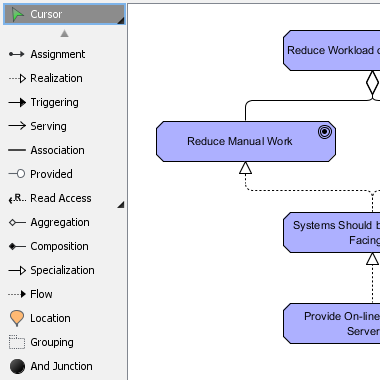Select the Assignment relationship tool
380x380 pixels.
click(x=63, y=54)
